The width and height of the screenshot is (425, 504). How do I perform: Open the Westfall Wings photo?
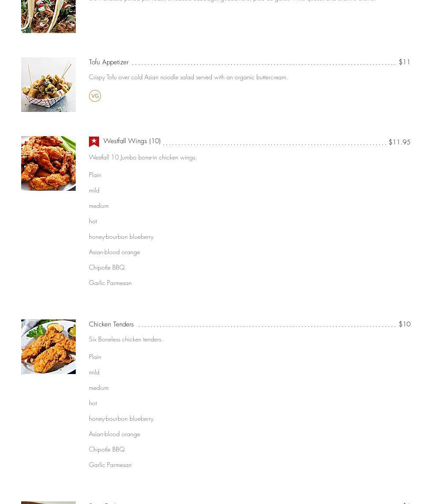(x=48, y=163)
